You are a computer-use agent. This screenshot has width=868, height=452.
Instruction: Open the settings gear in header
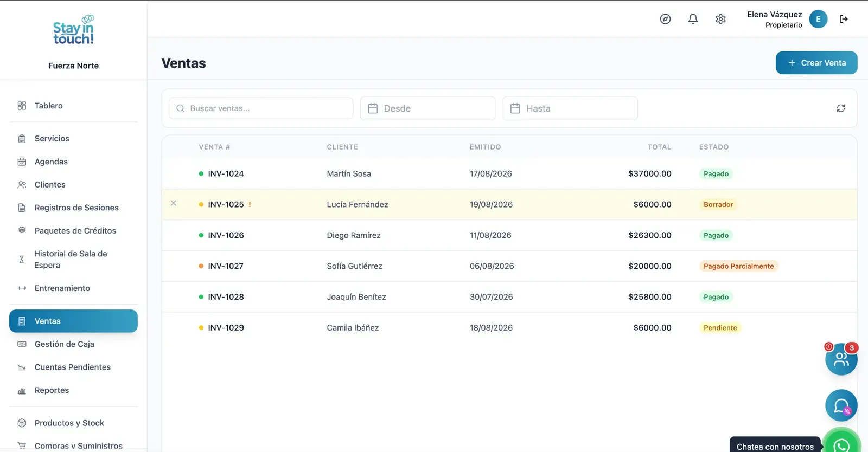pyautogui.click(x=720, y=19)
